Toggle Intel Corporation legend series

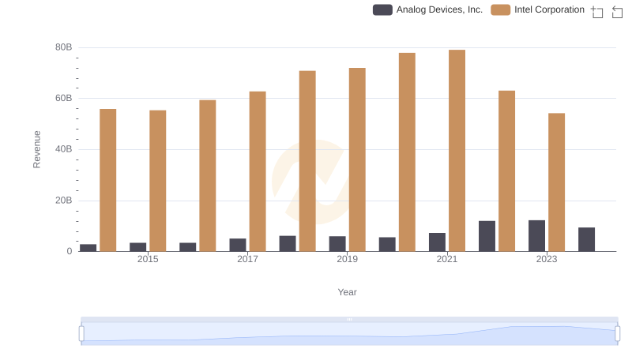point(538,9)
